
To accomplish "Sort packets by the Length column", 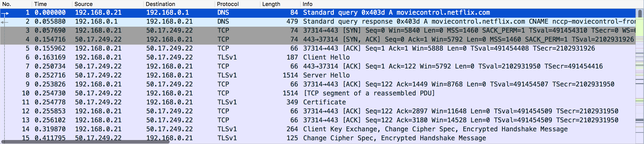I will [x=271, y=4].
